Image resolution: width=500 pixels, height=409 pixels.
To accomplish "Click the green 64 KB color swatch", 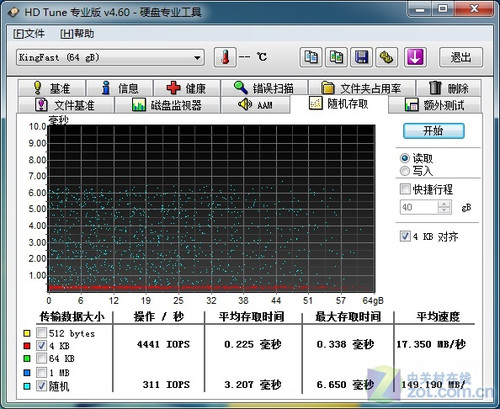I will pos(27,359).
